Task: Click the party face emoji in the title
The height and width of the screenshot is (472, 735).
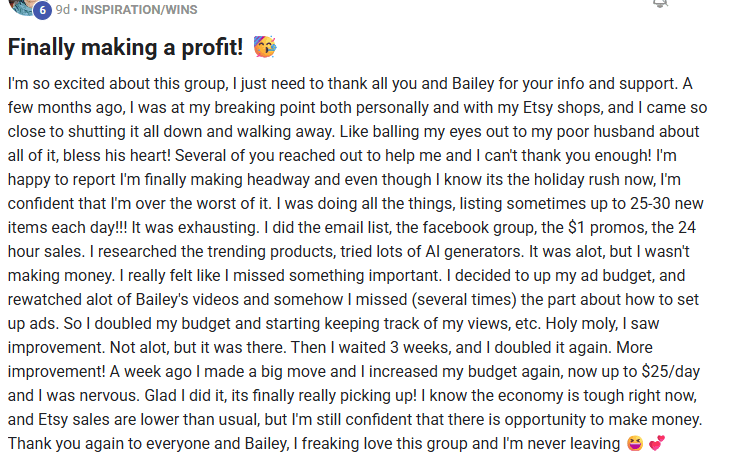Action: [265, 47]
